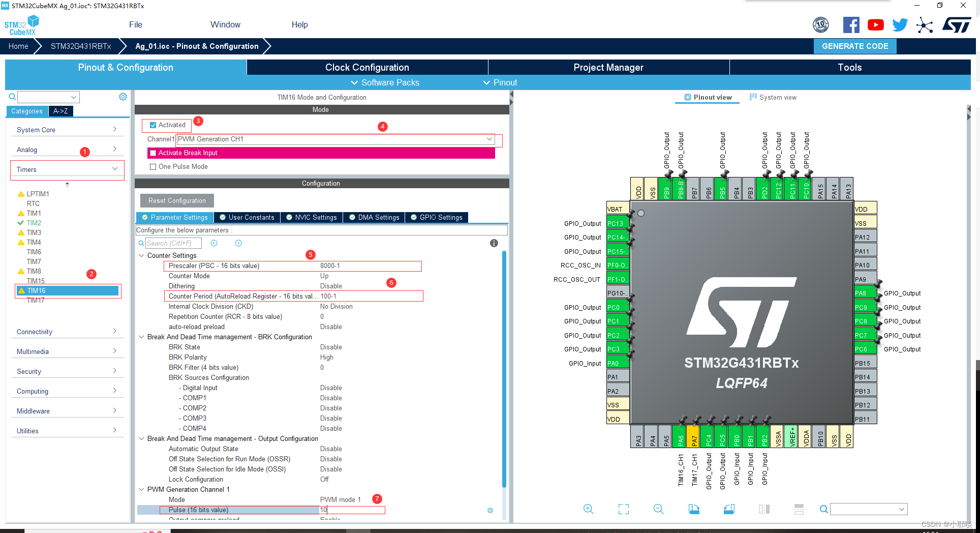The image size is (980, 533).
Task: Zoom out of the pinout chip view
Action: tap(659, 509)
